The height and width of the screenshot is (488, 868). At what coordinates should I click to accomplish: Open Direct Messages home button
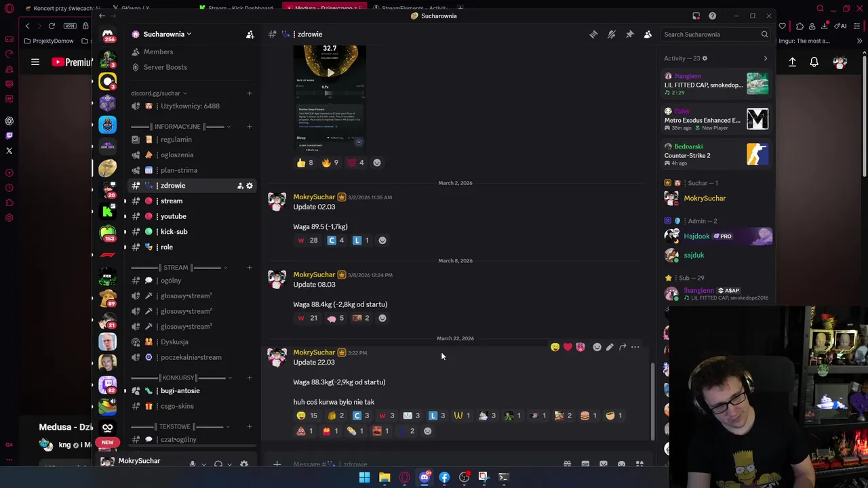pos(108,34)
